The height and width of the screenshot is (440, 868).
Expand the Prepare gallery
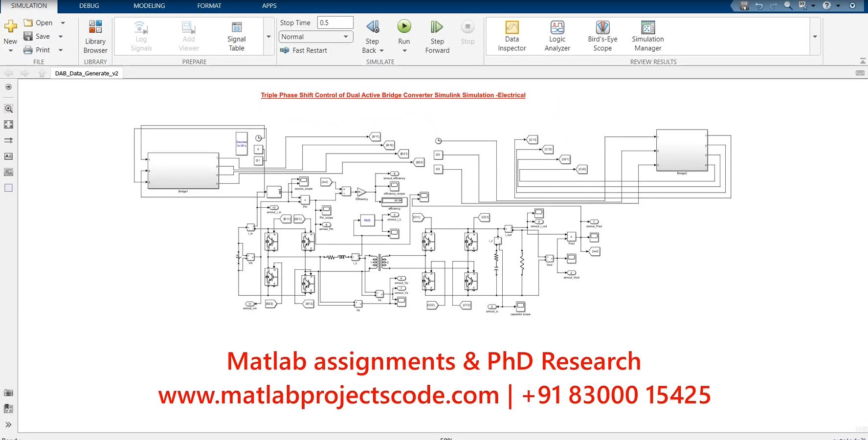(x=268, y=37)
